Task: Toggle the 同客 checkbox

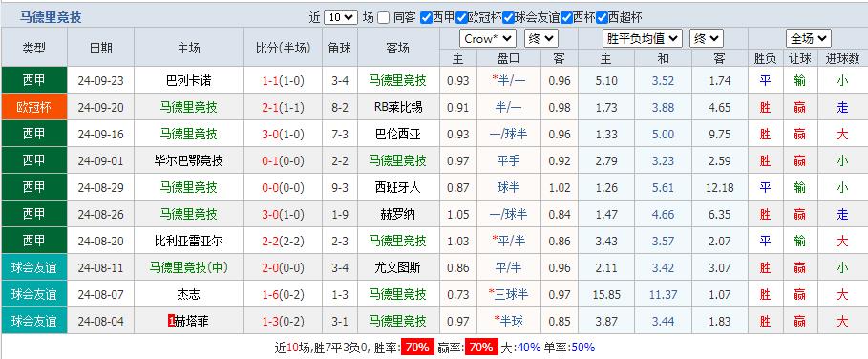Action: (383, 18)
